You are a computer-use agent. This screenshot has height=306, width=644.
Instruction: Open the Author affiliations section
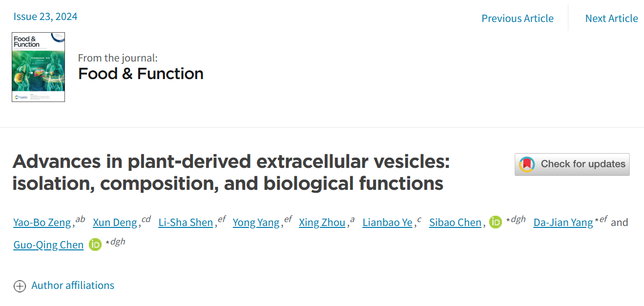point(73,286)
